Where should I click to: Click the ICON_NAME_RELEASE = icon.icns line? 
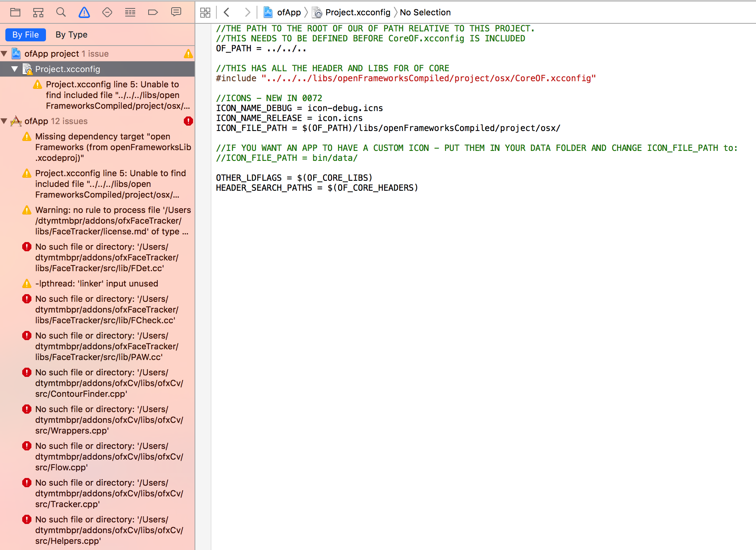pos(289,118)
